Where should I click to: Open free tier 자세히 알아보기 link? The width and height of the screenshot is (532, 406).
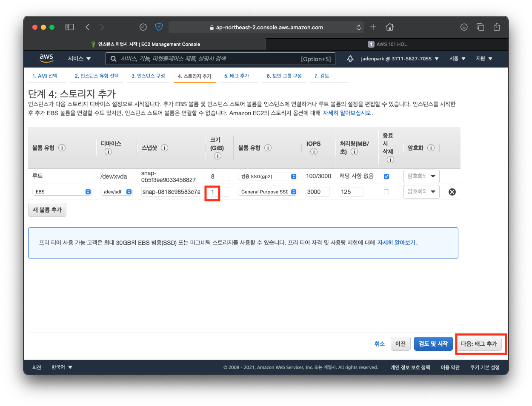[x=396, y=243]
